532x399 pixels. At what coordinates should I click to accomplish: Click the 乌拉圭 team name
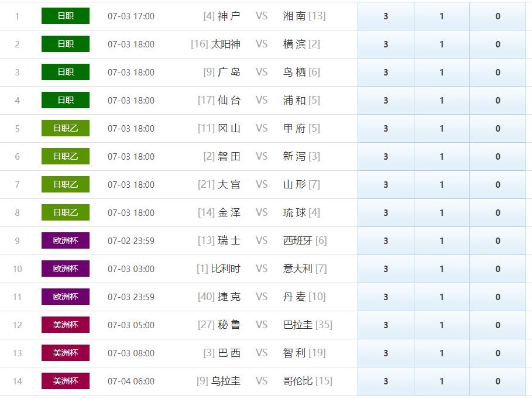pyautogui.click(x=225, y=381)
